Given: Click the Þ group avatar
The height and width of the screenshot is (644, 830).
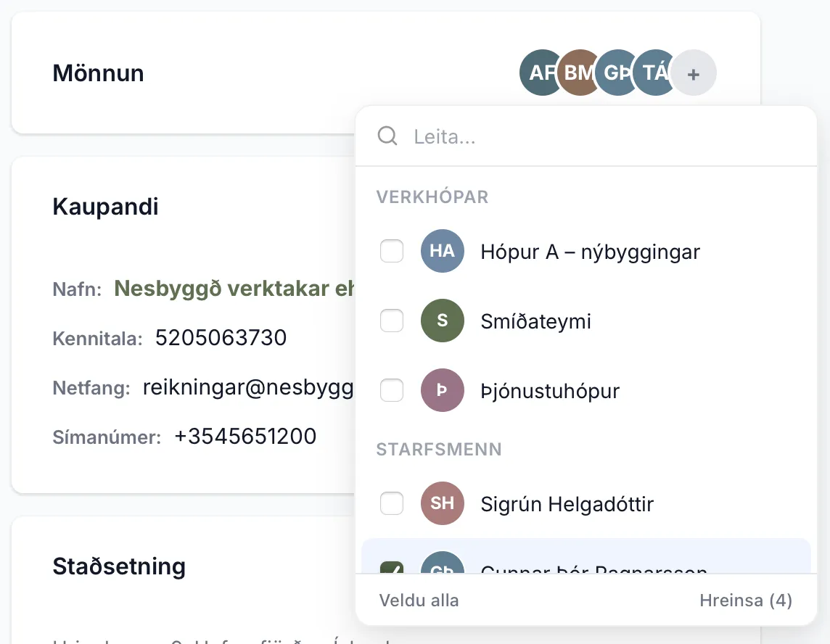Looking at the screenshot, I should pyautogui.click(x=443, y=390).
